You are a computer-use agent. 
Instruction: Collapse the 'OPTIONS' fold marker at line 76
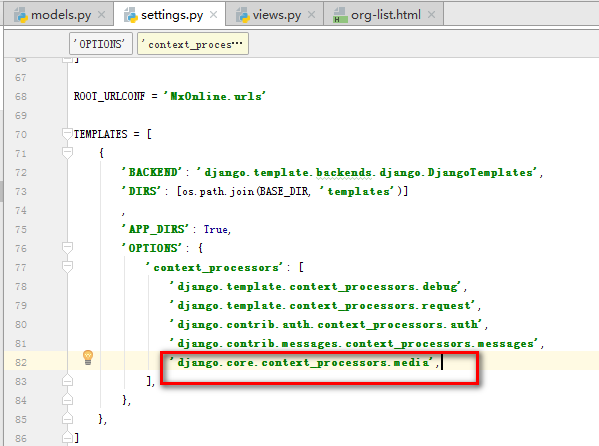[67, 248]
